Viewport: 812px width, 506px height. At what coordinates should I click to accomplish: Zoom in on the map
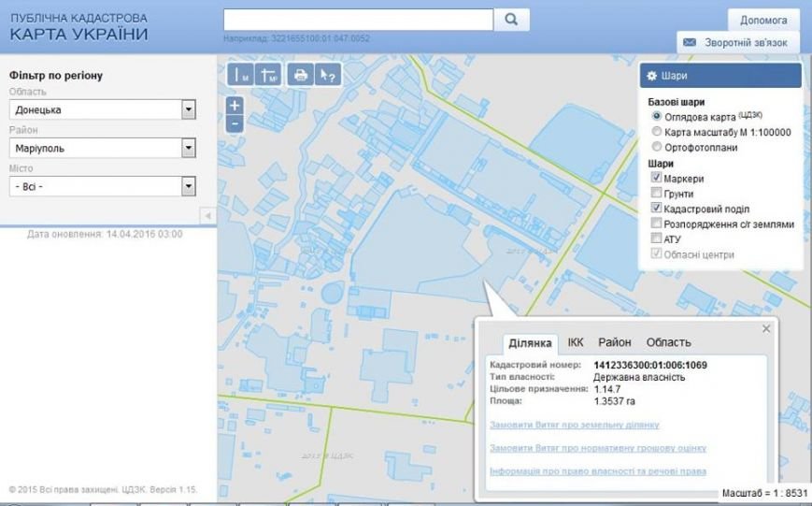tap(235, 106)
